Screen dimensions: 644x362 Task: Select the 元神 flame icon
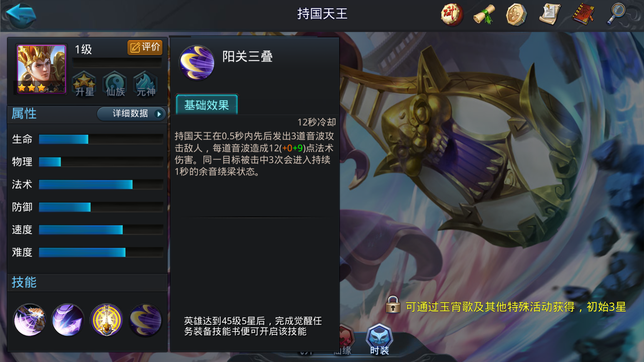pyautogui.click(x=146, y=84)
